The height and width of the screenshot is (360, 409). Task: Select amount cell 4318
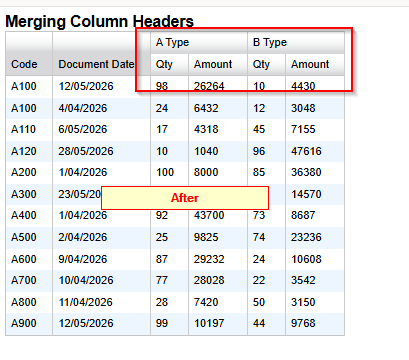[x=218, y=129]
